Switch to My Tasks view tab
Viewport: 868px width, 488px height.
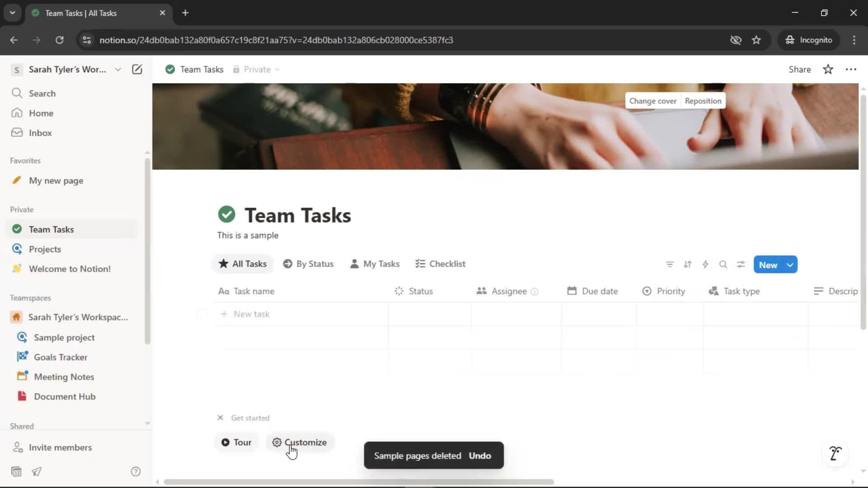click(375, 264)
